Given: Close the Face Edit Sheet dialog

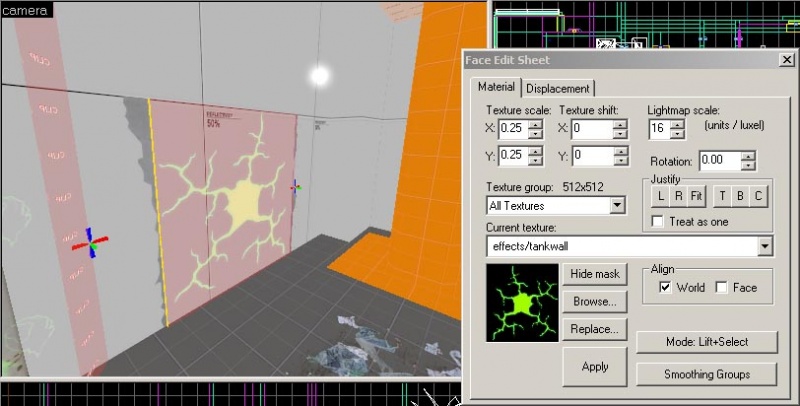Looking at the screenshot, I should coord(786,59).
